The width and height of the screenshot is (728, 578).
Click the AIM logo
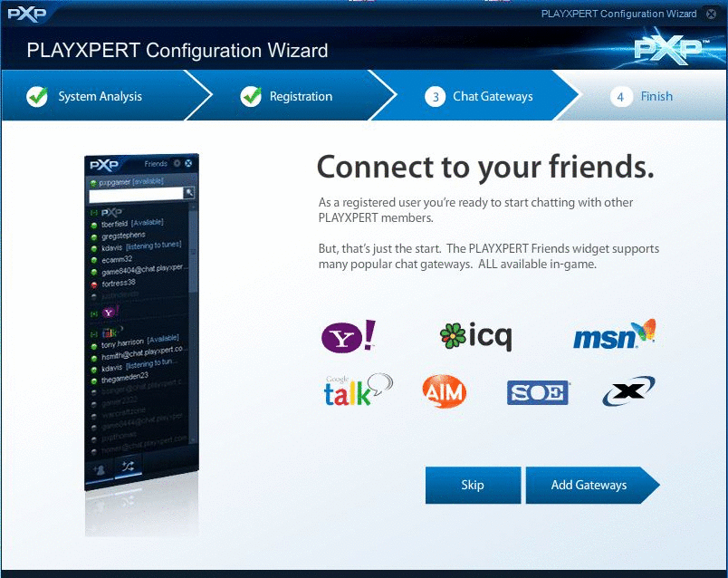pos(445,391)
